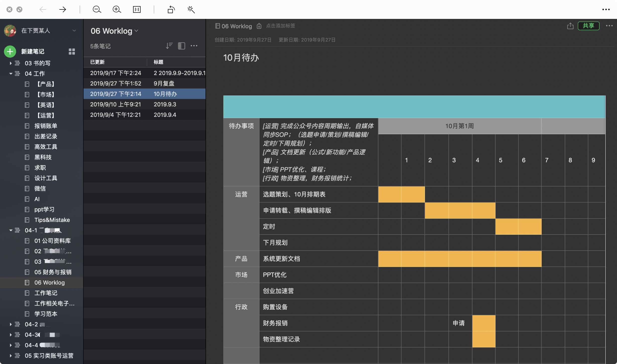Screen dimensions: 617x364
Task: Click the notebook icon before 06 Worklog header
Action: tap(217, 26)
